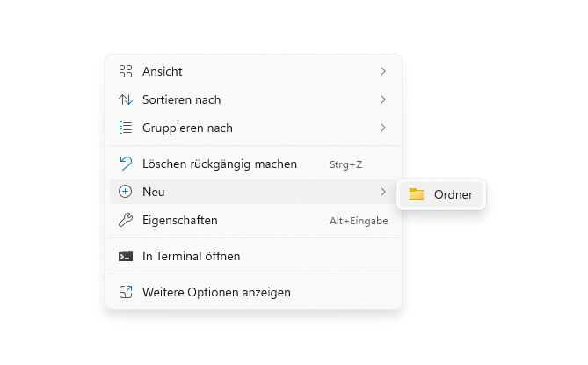Image resolution: width=588 pixels, height=365 pixels.
Task: Select Löschen rückgängig machen entry
Action: click(253, 164)
